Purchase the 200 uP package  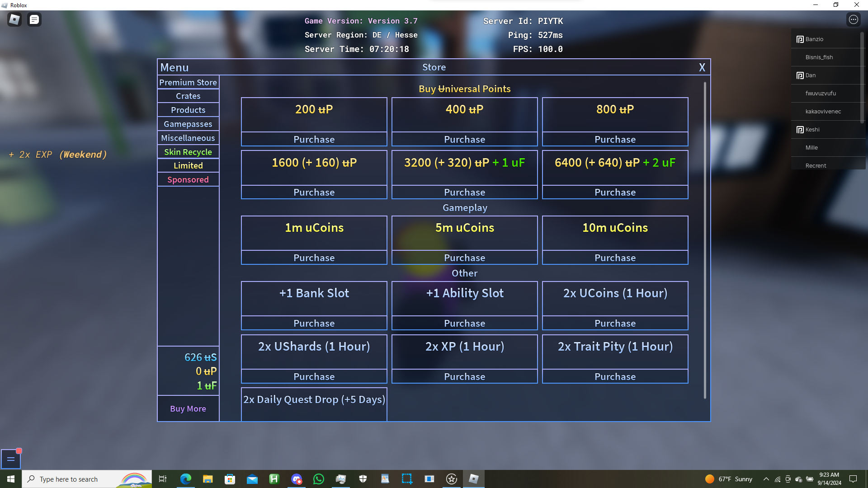(x=314, y=139)
